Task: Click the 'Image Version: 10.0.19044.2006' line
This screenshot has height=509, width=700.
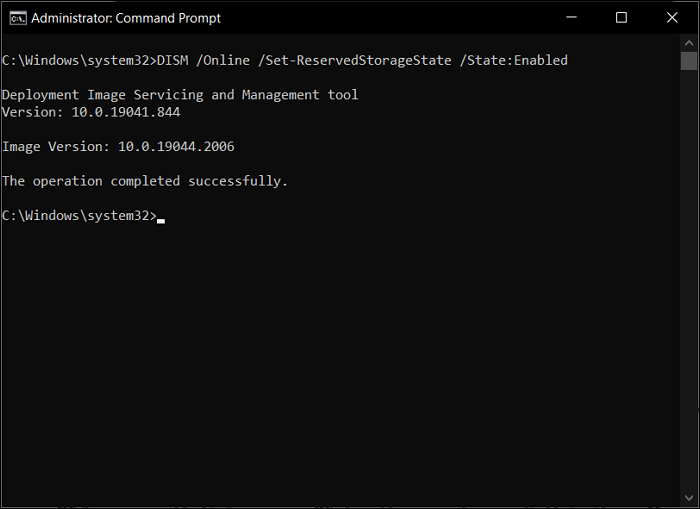Action: (118, 147)
